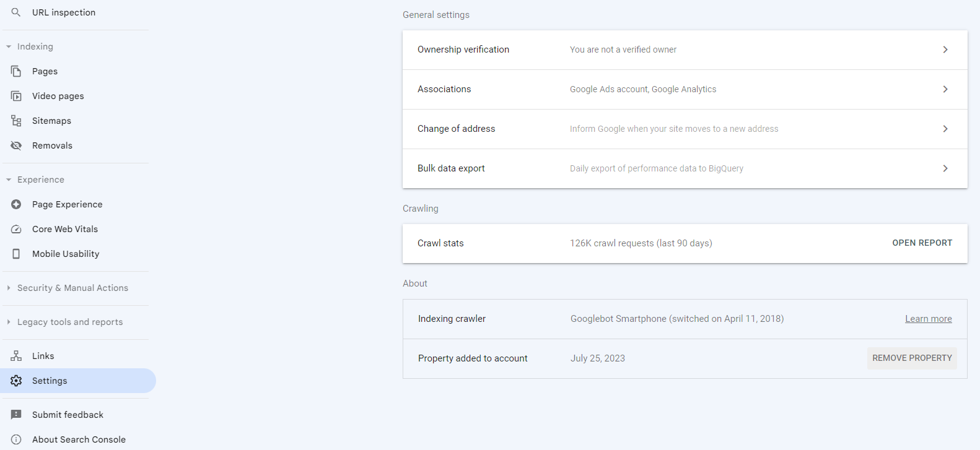Click the Mobile Usability phone icon
The image size is (980, 450).
click(16, 254)
